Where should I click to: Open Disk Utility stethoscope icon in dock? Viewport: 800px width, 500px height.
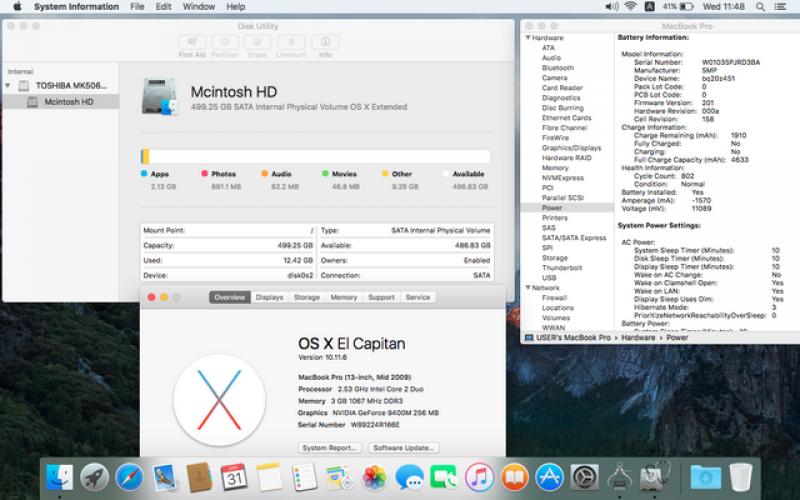coord(655,477)
